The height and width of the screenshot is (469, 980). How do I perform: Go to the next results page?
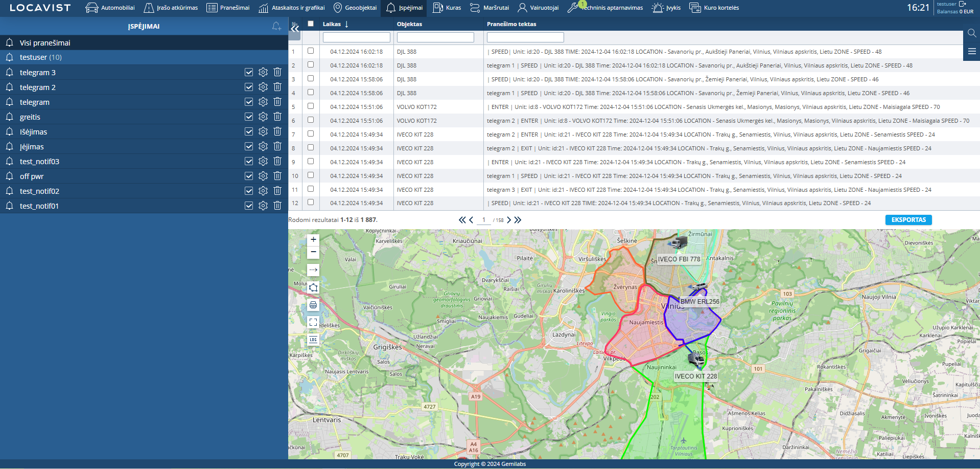point(509,220)
